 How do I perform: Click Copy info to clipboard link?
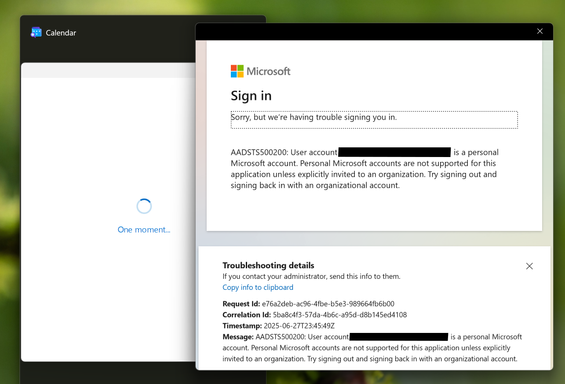click(x=258, y=287)
